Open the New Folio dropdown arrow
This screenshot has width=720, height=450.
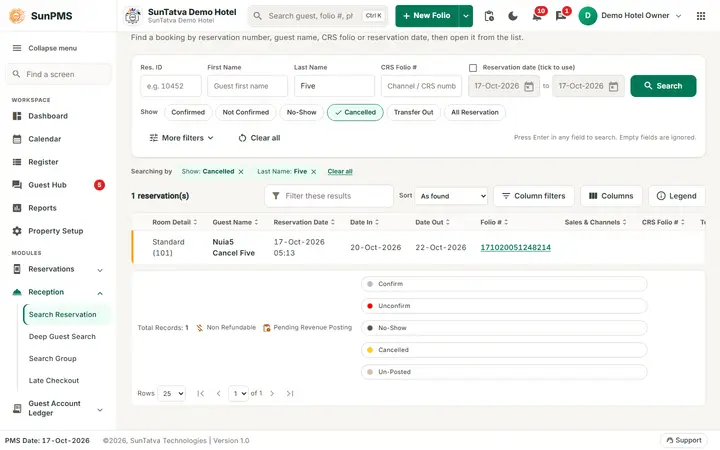point(466,16)
